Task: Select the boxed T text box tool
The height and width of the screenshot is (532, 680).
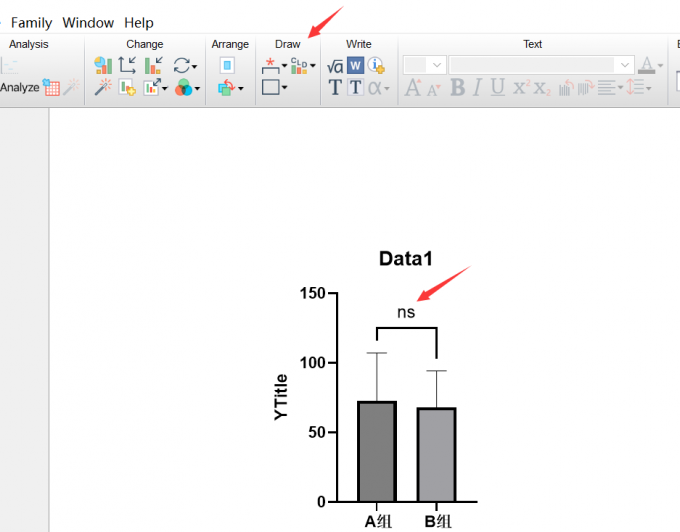Action: tap(356, 87)
